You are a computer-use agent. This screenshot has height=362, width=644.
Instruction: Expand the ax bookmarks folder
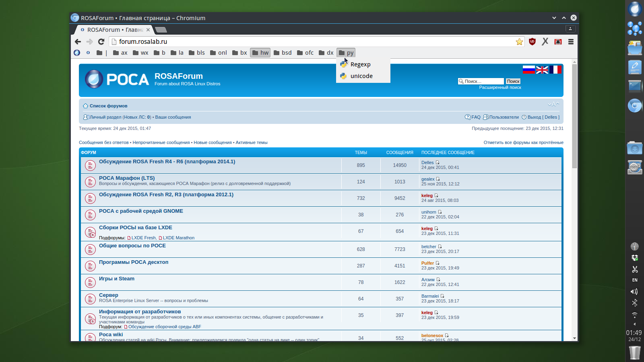click(120, 53)
